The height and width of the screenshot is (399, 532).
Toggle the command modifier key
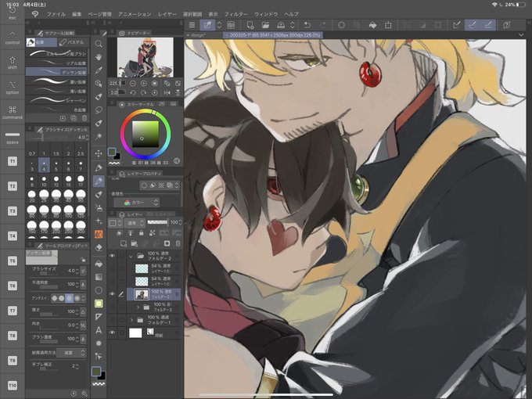tap(13, 113)
